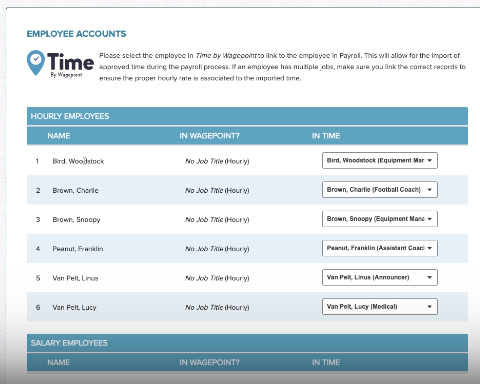Click the name Peanut, Franklin

(78, 249)
